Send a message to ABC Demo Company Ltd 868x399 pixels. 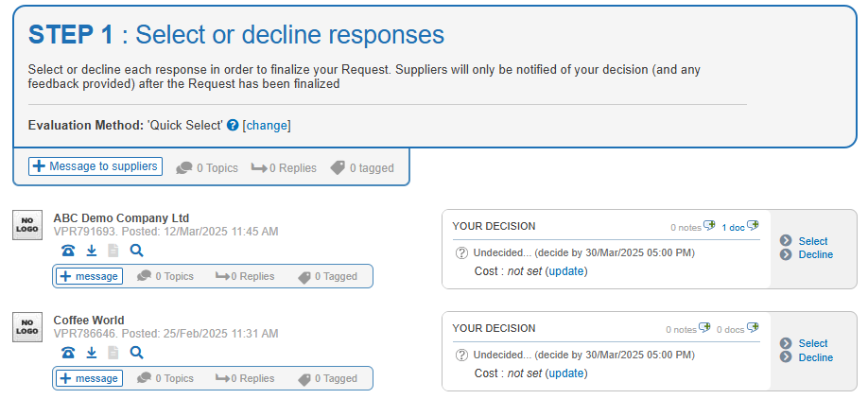pos(89,276)
